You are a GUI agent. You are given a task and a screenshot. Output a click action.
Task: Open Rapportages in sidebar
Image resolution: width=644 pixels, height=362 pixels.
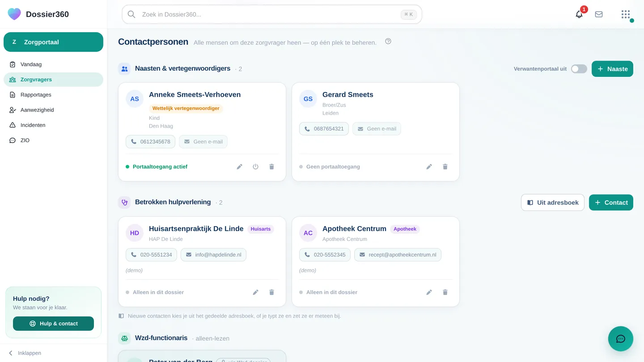point(53,95)
